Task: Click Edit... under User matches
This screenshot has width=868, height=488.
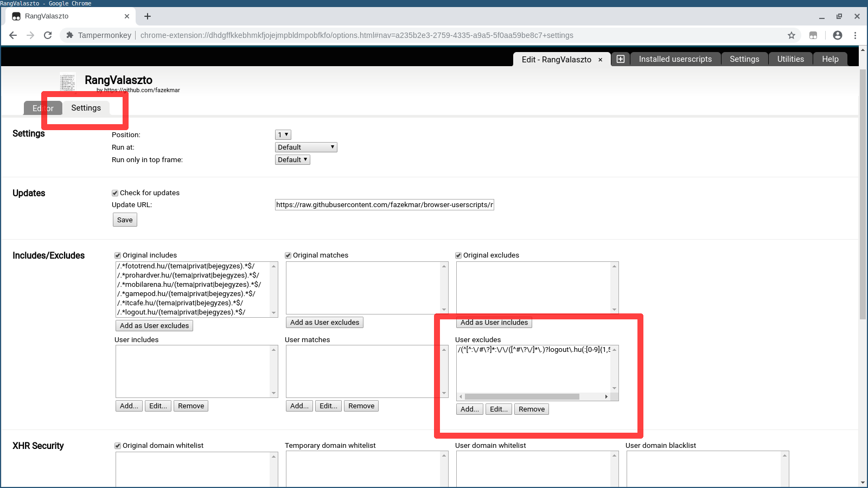Action: click(x=328, y=406)
